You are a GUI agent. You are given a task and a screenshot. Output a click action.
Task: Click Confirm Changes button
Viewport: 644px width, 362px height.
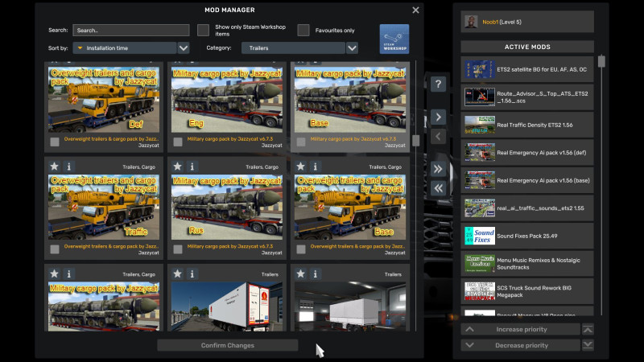point(228,345)
